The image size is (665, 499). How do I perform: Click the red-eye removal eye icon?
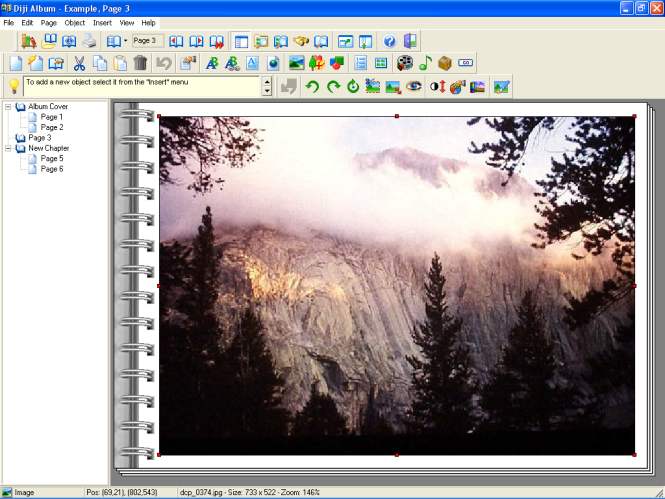coord(413,87)
